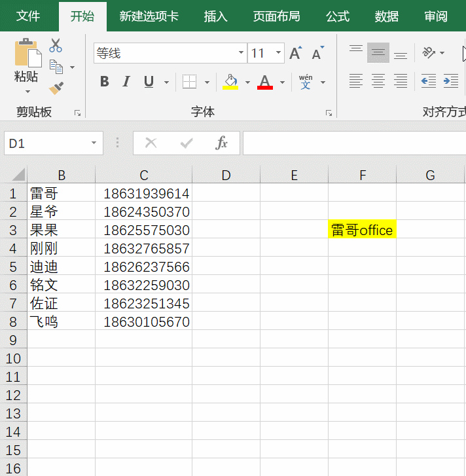Expand orientation dropdown arrow

442,53
